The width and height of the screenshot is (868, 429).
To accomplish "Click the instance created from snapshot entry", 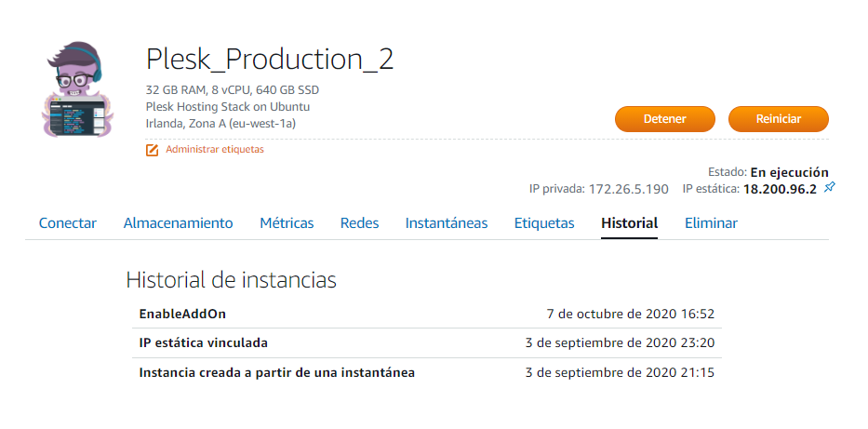I will (276, 373).
